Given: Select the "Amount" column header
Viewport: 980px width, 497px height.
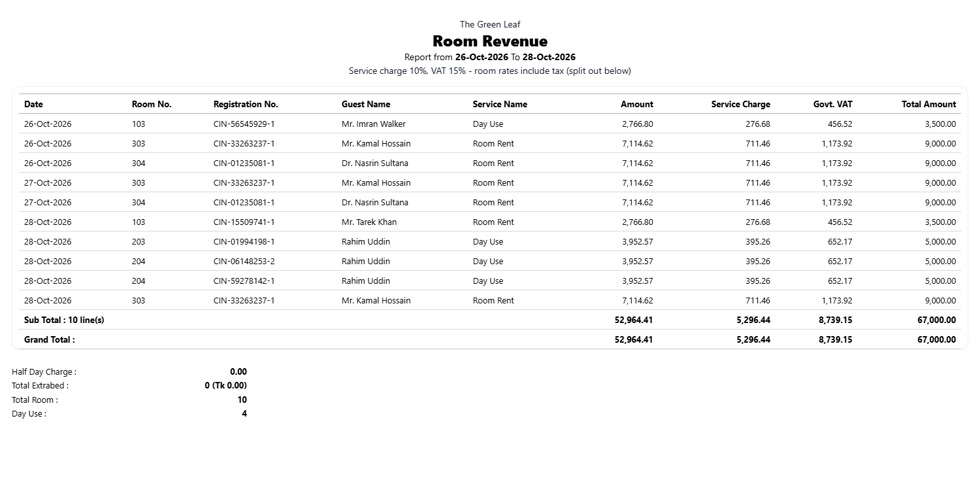Looking at the screenshot, I should (637, 104).
